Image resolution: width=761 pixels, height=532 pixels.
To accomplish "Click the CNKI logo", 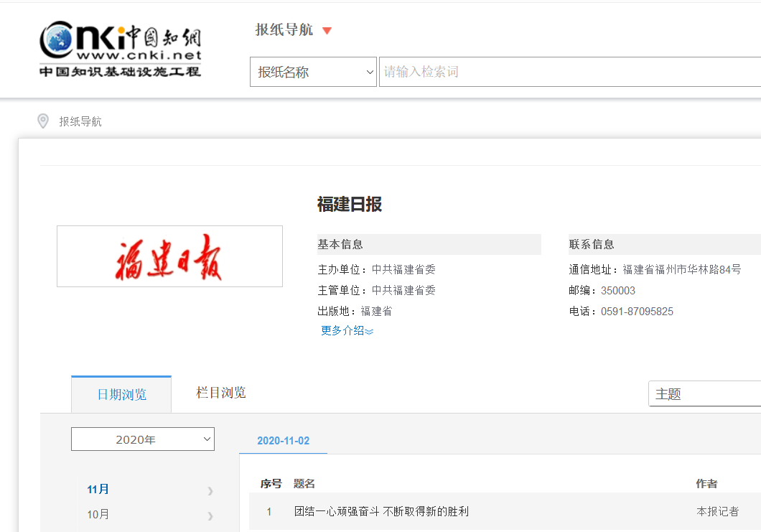I will (x=120, y=49).
